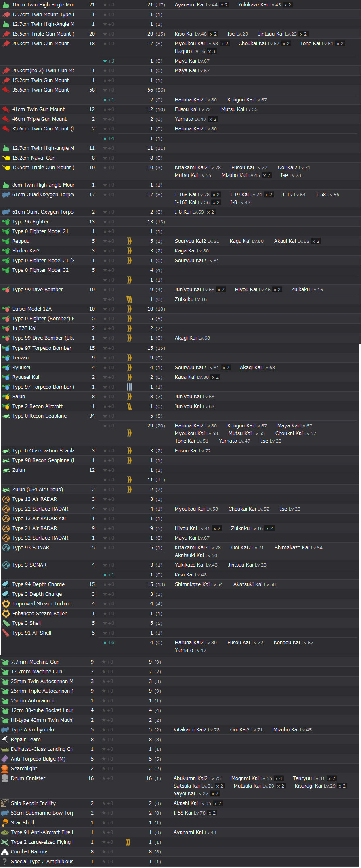Click the searchlight icon beside Searchlight
This screenshot has height=868, width=361.
tap(5, 769)
